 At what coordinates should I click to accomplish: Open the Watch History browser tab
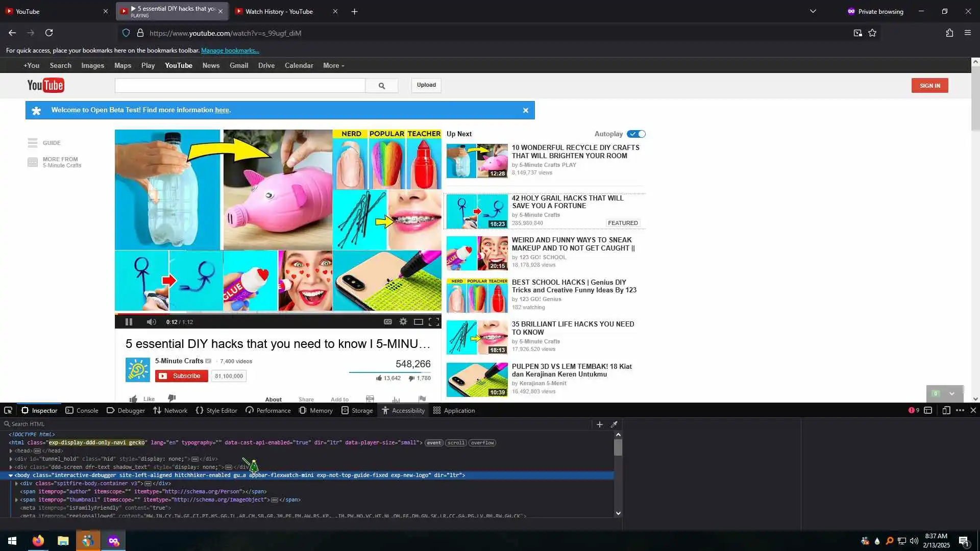279,11
